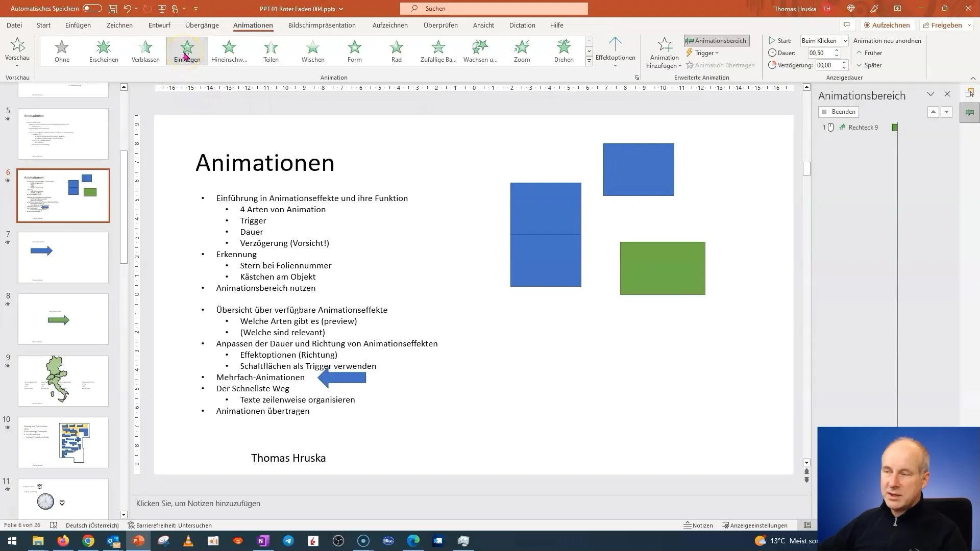
Task: Switch to the Übergänge tab
Action: [x=202, y=25]
